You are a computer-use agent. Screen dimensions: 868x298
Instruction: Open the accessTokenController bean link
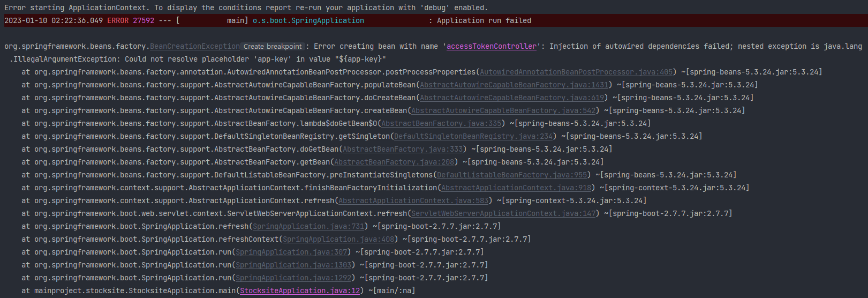(x=492, y=47)
